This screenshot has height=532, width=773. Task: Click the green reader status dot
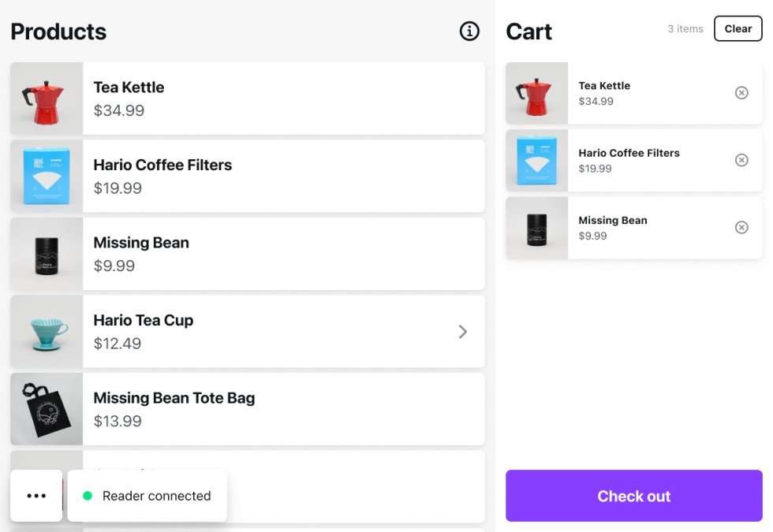88,496
